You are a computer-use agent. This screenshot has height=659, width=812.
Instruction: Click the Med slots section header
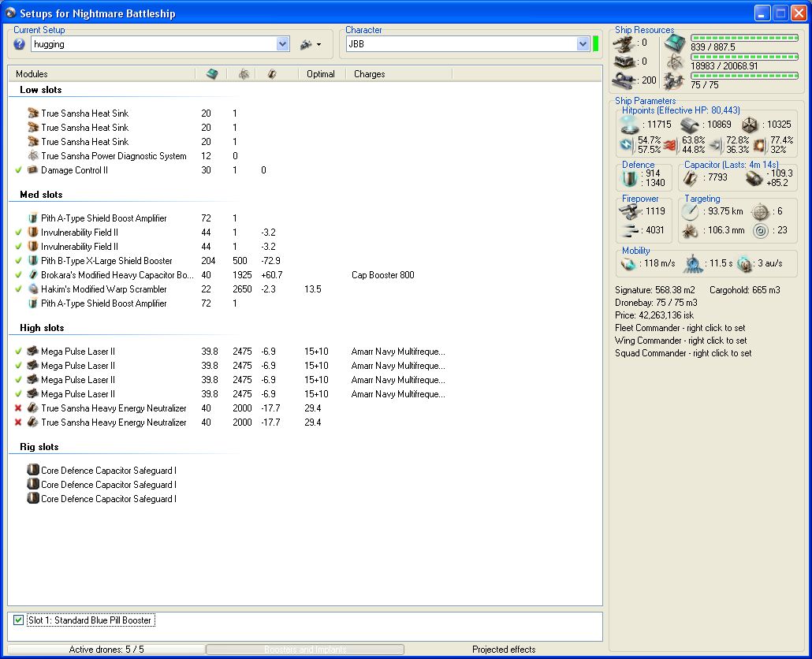[x=41, y=195]
